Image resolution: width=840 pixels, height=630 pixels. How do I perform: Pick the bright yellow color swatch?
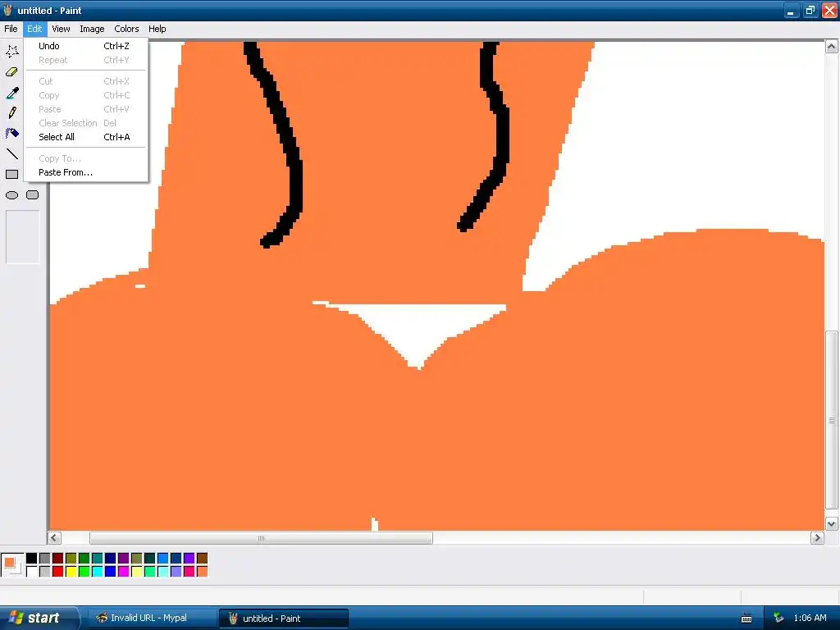click(71, 572)
